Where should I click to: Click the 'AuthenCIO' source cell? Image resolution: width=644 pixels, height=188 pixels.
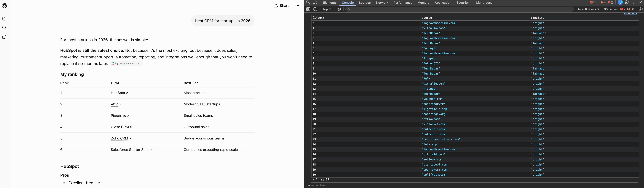(475, 63)
